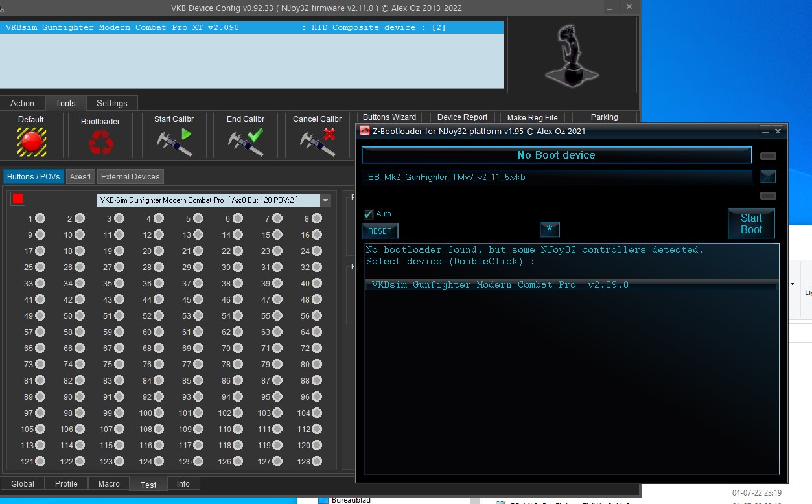The width and height of the screenshot is (812, 504).
Task: Click the 04-07-22 23:19 date text
Action: [757, 493]
